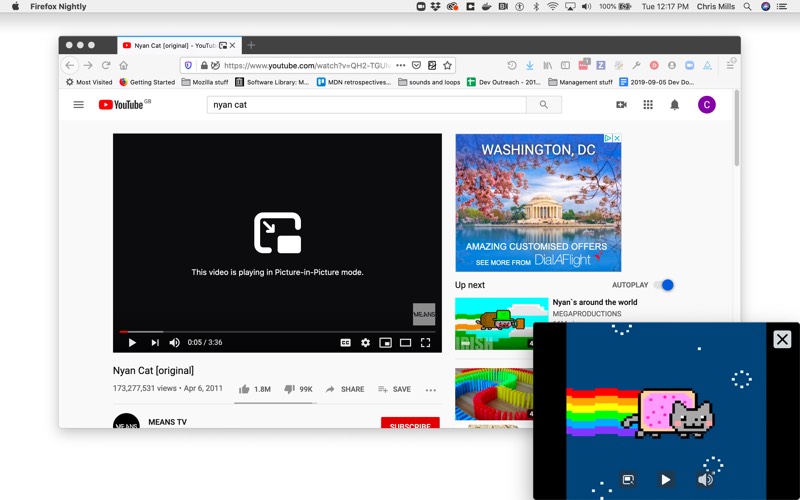Skip to next video in player
Image resolution: width=800 pixels, height=500 pixels.
(x=155, y=342)
